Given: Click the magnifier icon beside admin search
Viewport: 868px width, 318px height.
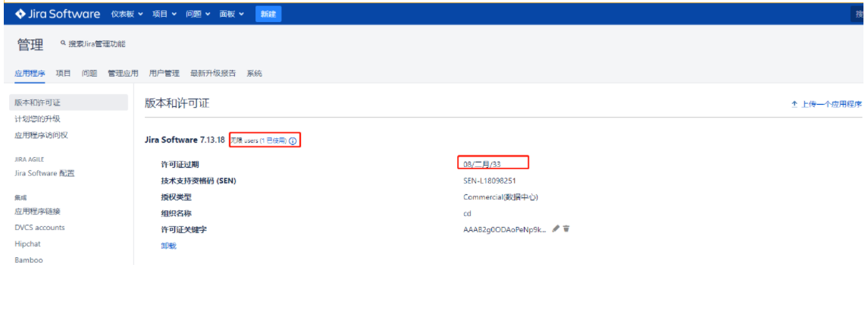Looking at the screenshot, I should click(63, 43).
